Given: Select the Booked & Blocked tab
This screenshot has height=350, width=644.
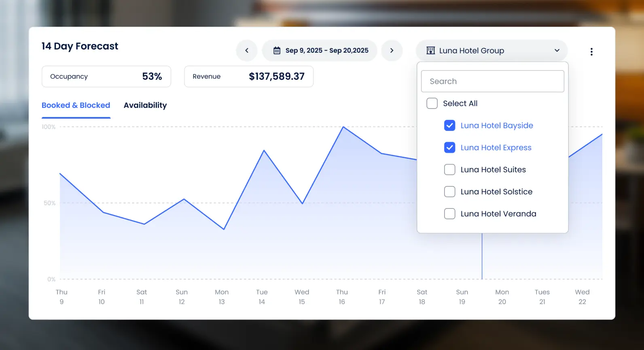Looking at the screenshot, I should tap(76, 105).
